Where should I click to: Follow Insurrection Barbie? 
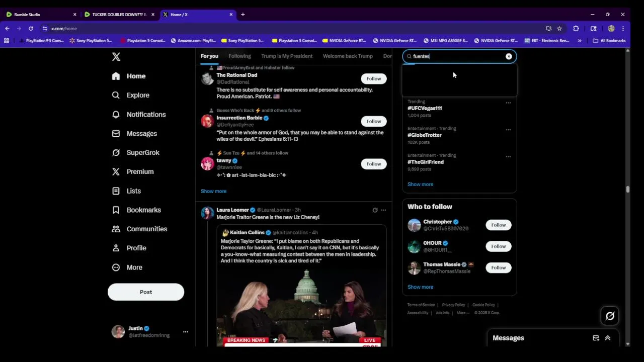tap(374, 121)
